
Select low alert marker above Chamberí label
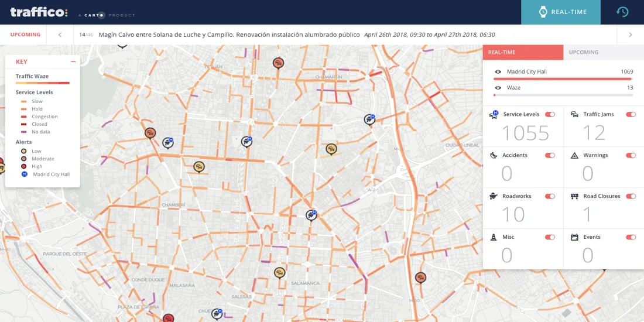pos(199,166)
